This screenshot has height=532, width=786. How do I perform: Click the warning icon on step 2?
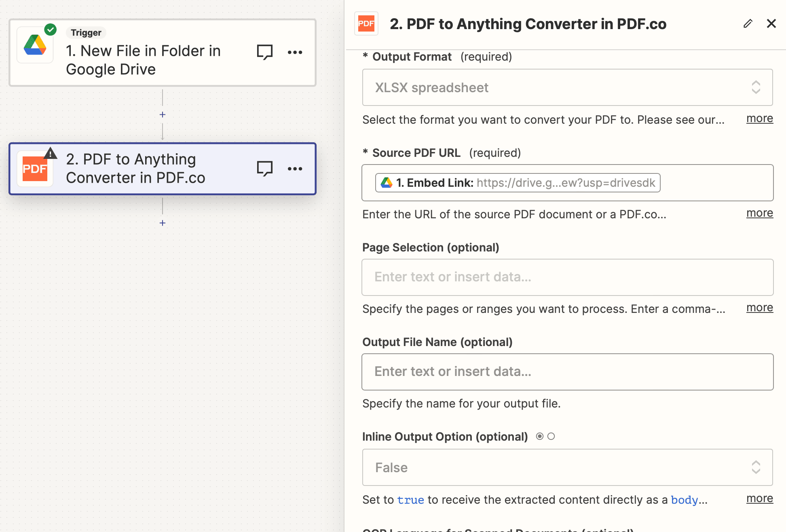click(x=50, y=154)
